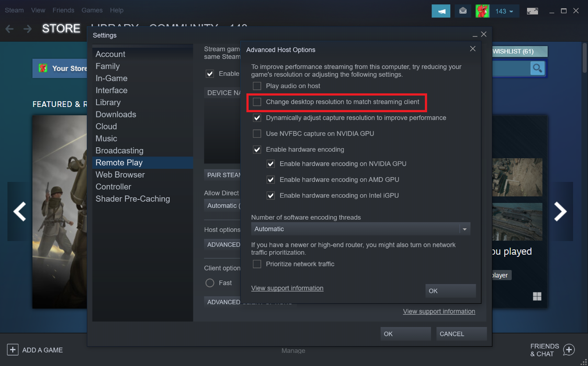Click OK in Advanced Host Options
588x366 pixels.
(x=450, y=291)
